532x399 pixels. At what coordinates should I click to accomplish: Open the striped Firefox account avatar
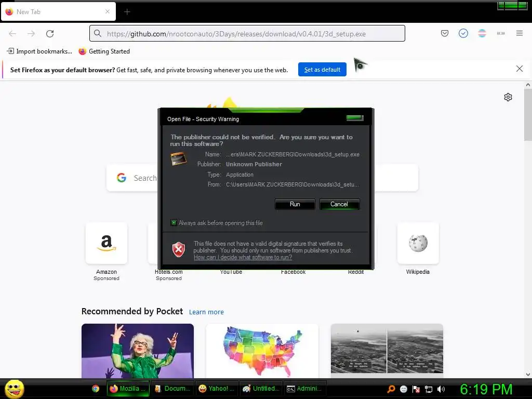(x=482, y=33)
